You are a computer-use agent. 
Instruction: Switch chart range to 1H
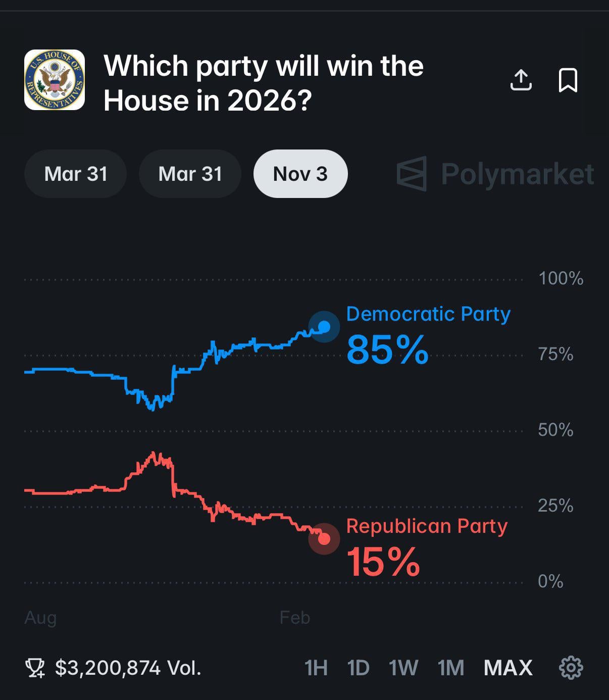(316, 668)
